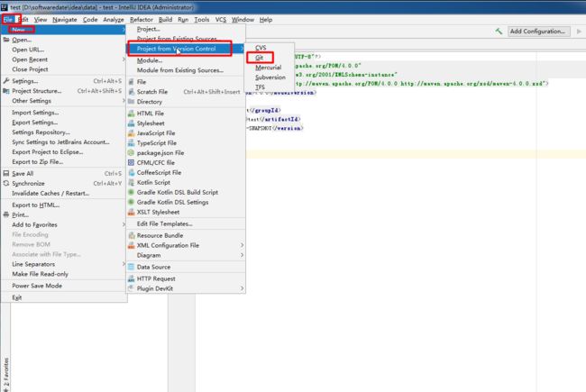586x392 pixels.
Task: Click the XSLT Stylesheet icon
Action: click(x=132, y=212)
